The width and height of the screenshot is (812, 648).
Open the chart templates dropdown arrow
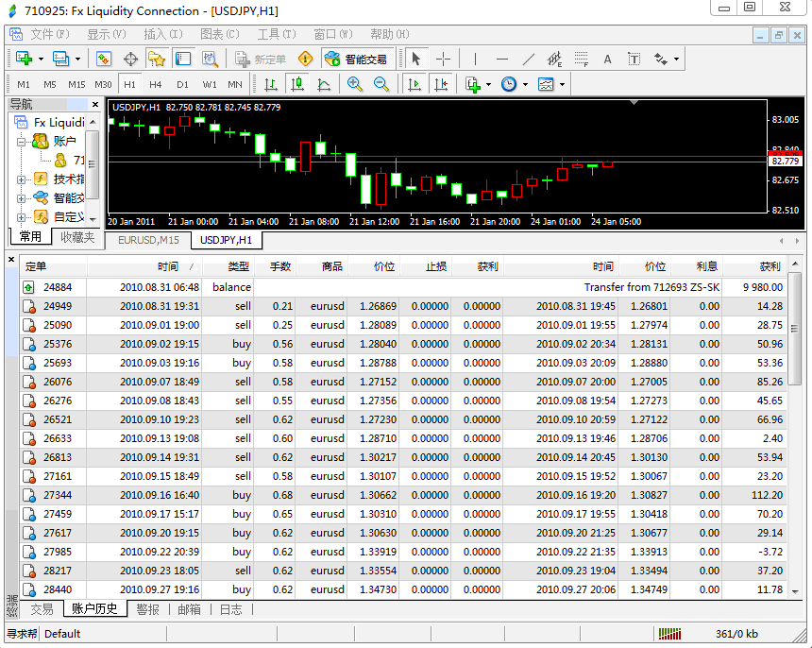[562, 84]
